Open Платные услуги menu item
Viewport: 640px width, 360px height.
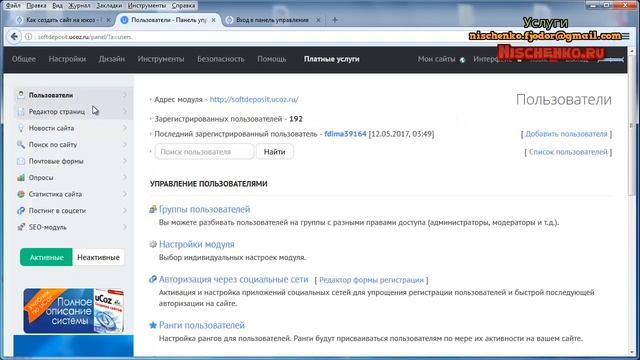click(331, 59)
